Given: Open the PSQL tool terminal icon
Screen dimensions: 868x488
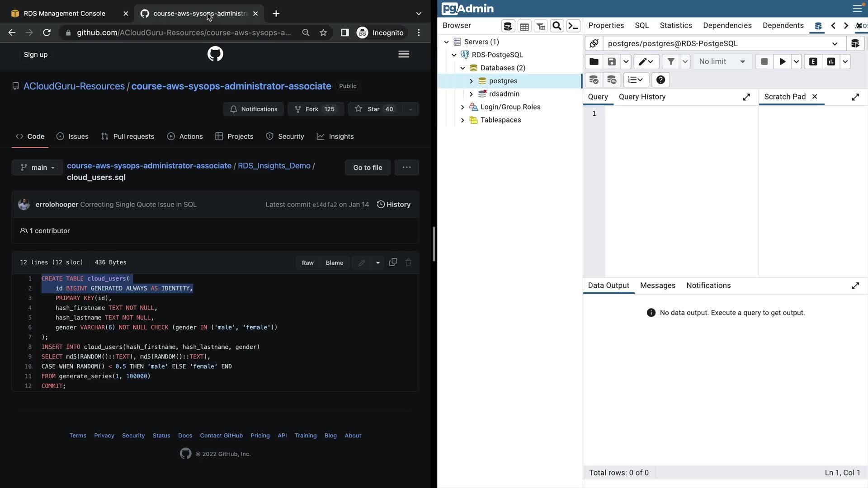Looking at the screenshot, I should pyautogui.click(x=573, y=26).
